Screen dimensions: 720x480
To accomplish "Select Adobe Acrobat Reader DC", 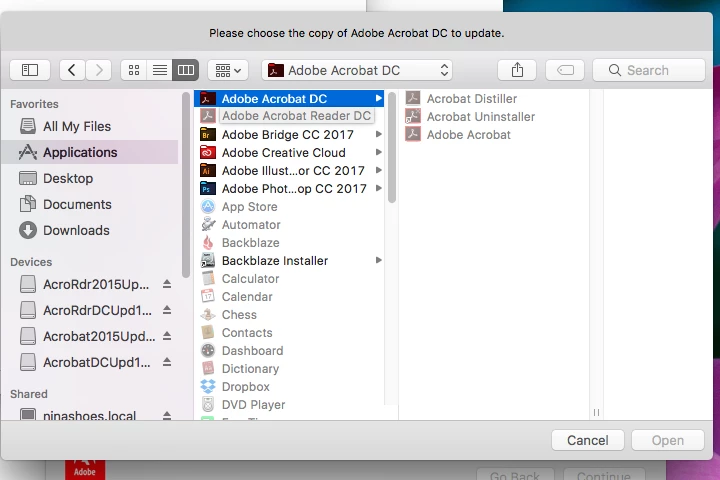I will tap(289, 116).
